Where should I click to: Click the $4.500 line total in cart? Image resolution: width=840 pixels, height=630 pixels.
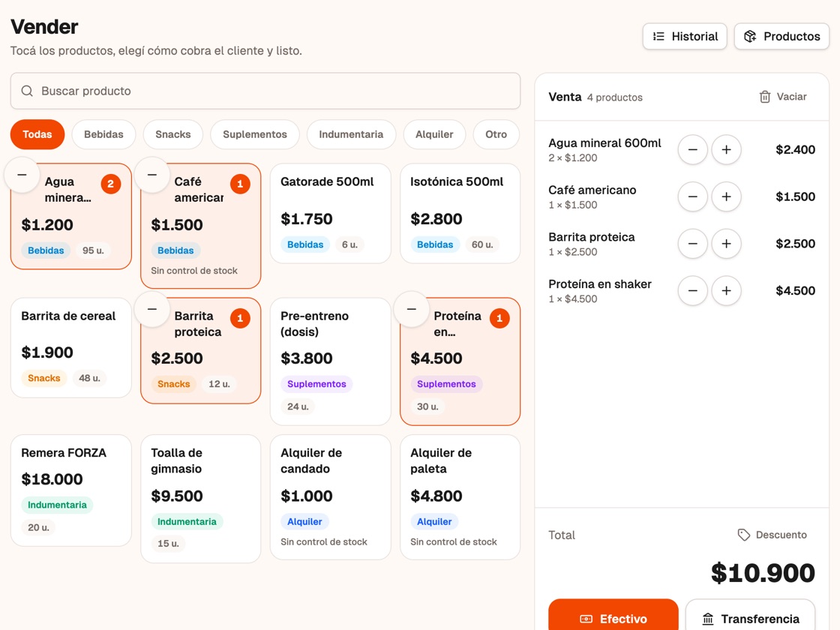[x=796, y=291]
